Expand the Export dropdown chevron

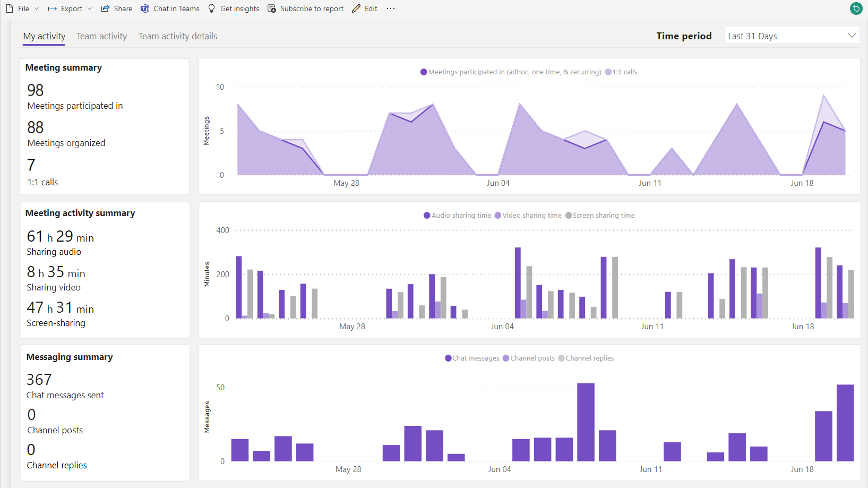90,8
